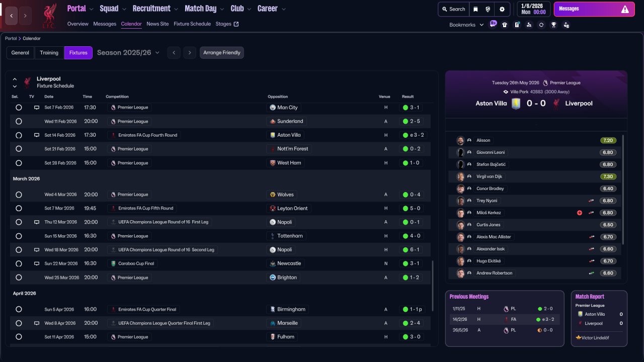Expand the Squad menu chevron
Viewport: 644px width, 362px height.
tap(124, 9)
